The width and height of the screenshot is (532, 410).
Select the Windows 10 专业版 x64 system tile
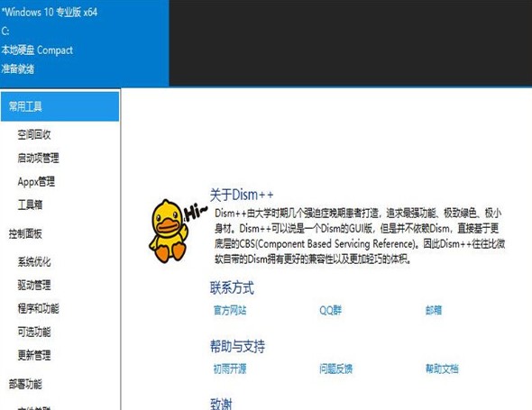[x=85, y=43]
